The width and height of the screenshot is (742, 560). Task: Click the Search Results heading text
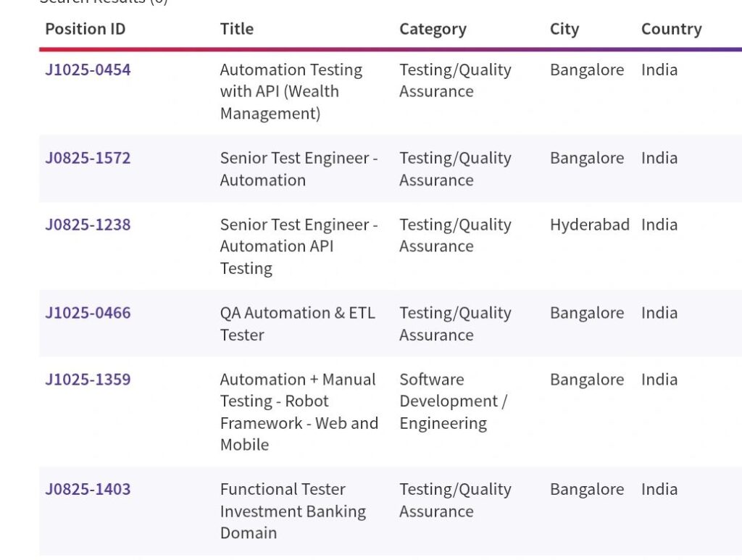click(x=103, y=2)
